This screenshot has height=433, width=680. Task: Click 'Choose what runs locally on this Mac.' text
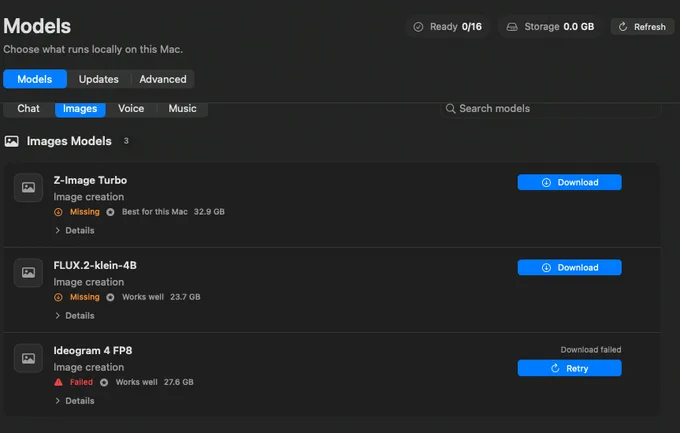click(x=93, y=49)
